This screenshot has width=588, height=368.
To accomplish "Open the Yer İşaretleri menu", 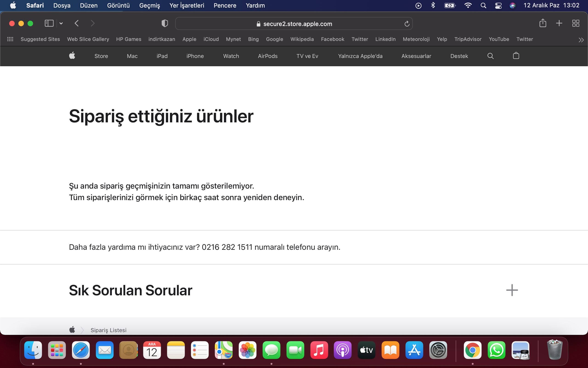I will (187, 5).
